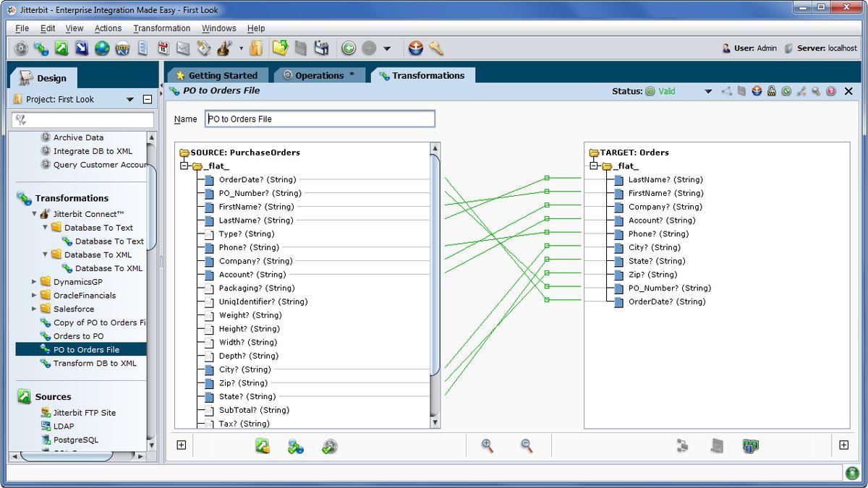Click the Name input field
The width and height of the screenshot is (868, 488).
pyautogui.click(x=320, y=119)
